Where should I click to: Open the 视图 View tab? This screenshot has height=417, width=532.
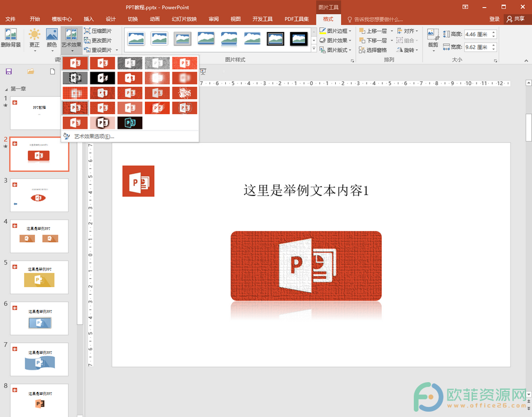click(235, 19)
